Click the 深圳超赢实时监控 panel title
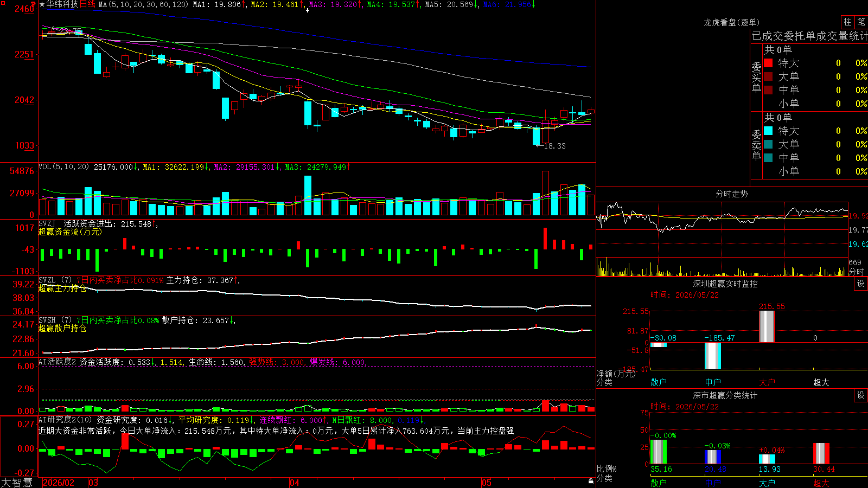Viewport: 868px width, 488px height. [725, 284]
